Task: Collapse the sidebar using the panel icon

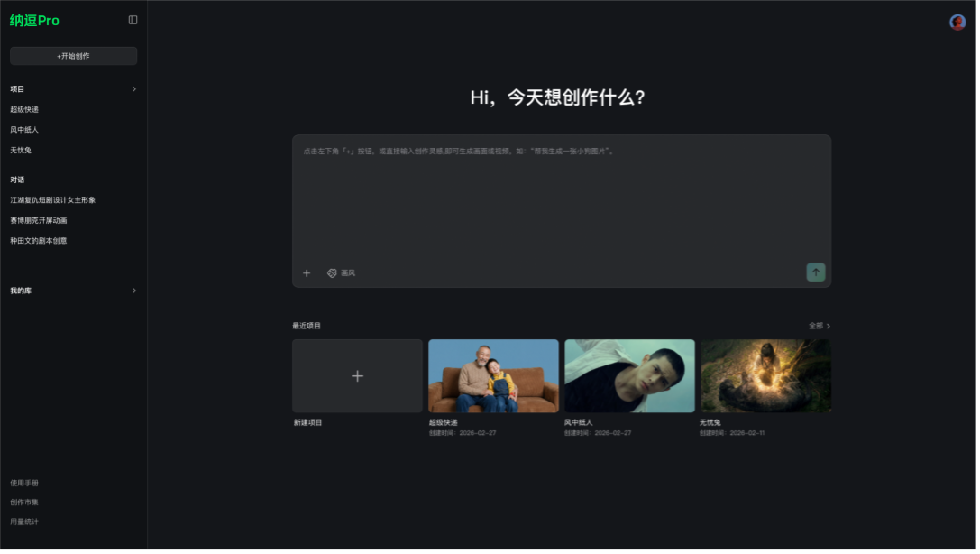Action: pos(133,20)
